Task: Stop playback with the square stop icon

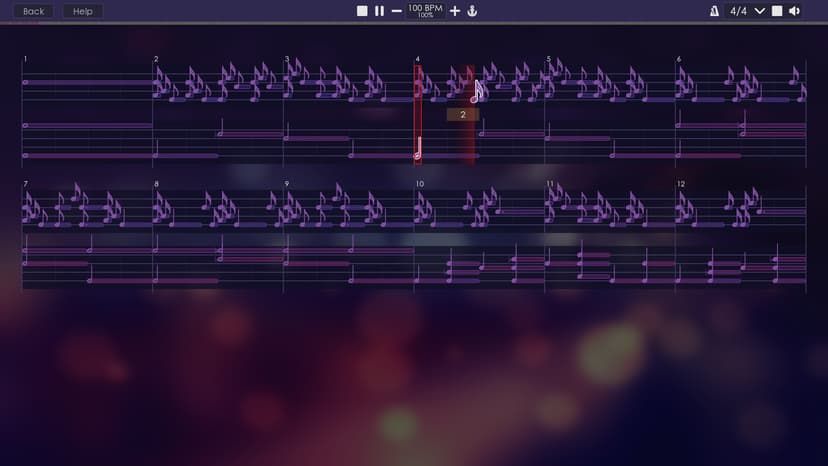Action: tap(362, 11)
